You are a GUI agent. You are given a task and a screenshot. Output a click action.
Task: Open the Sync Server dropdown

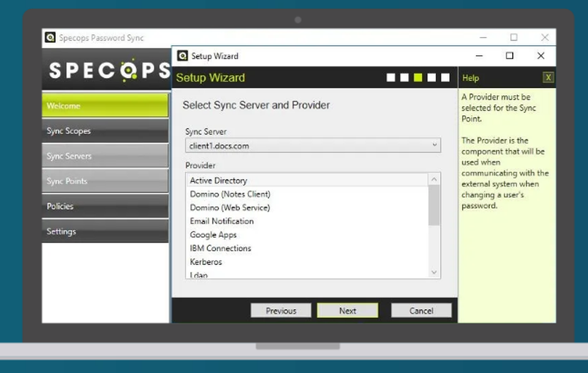coord(435,145)
